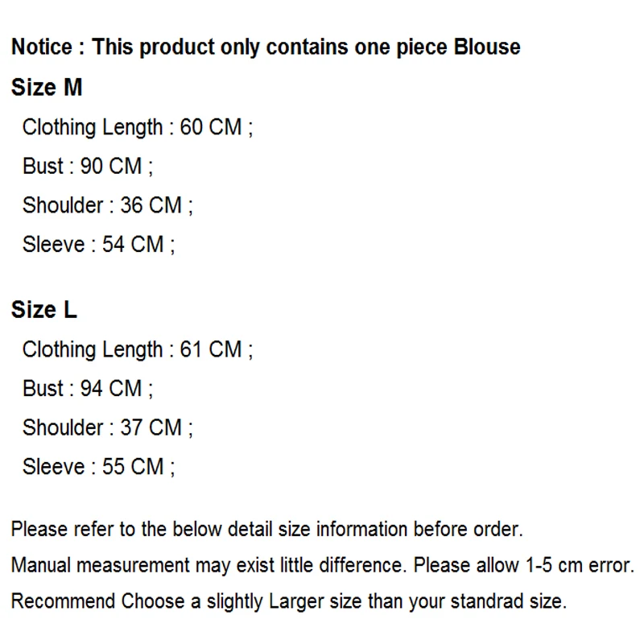Click the Notice line about one piece Blouse
The width and height of the screenshot is (644, 644).
pos(266,47)
